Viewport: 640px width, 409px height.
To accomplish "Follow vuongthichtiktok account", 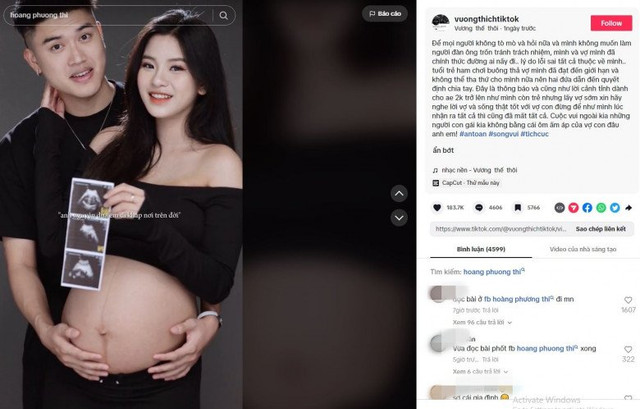I will pyautogui.click(x=611, y=23).
